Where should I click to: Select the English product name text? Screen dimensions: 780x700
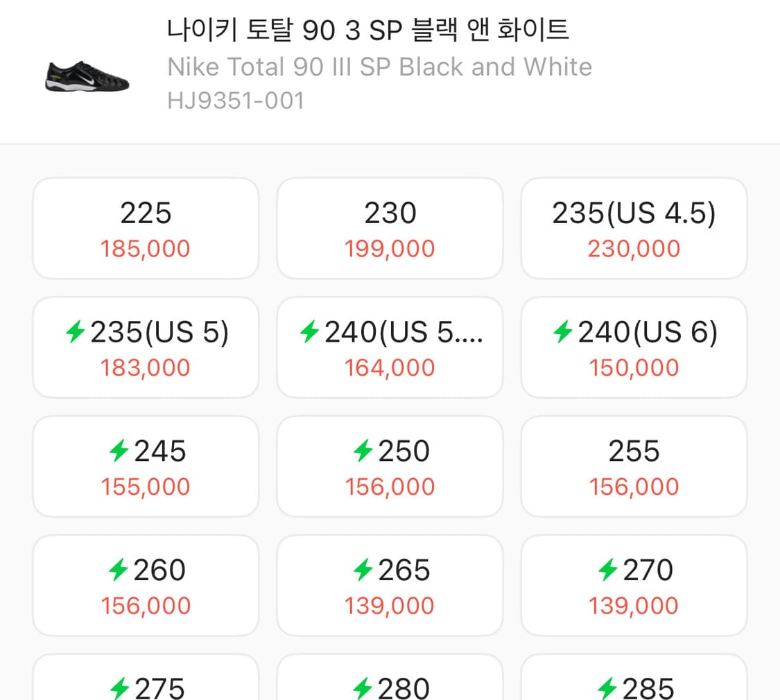(x=379, y=67)
